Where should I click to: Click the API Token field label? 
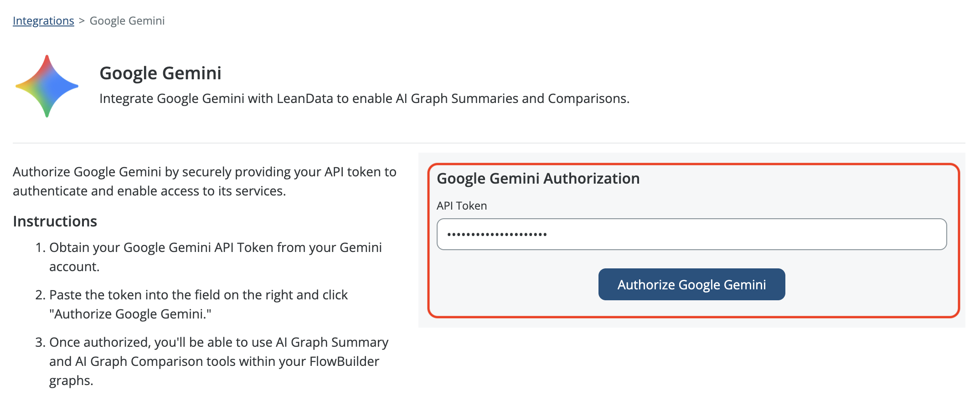click(x=461, y=206)
